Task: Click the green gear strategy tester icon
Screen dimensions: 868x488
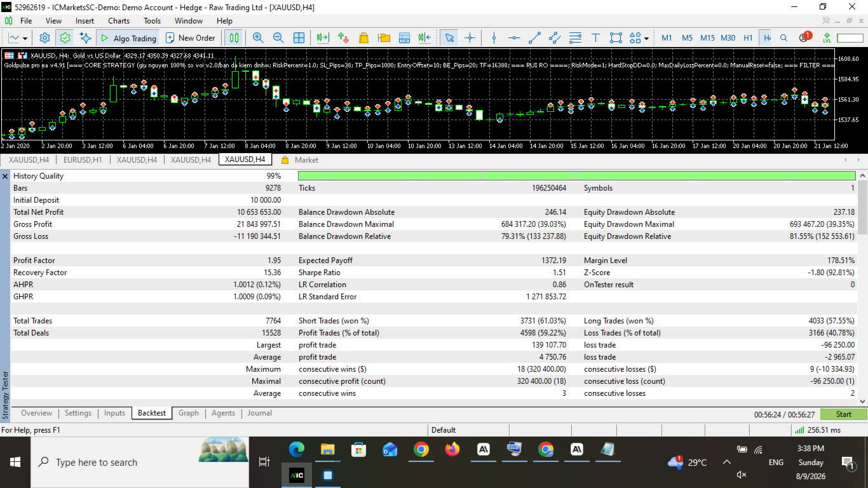Action: [x=65, y=37]
